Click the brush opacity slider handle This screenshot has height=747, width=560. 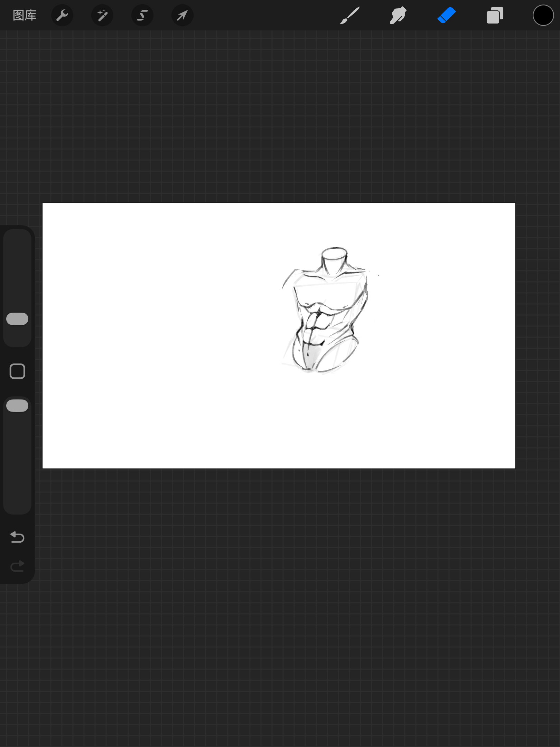(17, 406)
